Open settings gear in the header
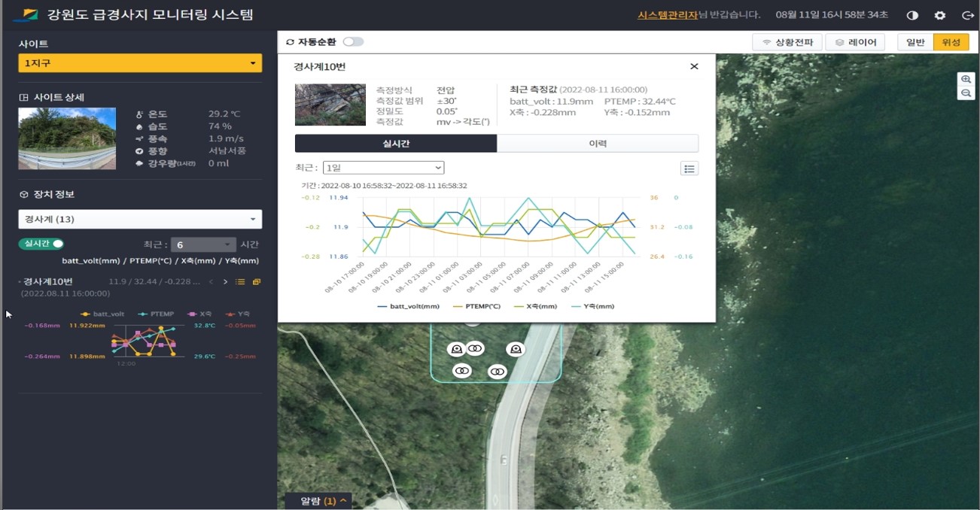The width and height of the screenshot is (980, 510). coord(940,15)
